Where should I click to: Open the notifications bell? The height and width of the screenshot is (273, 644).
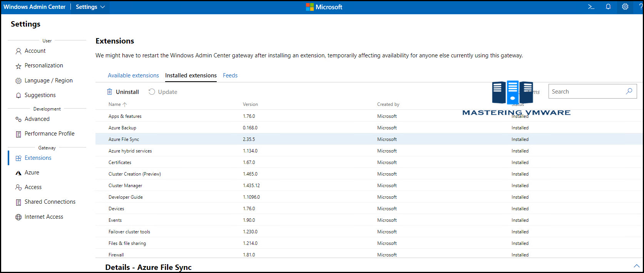608,7
